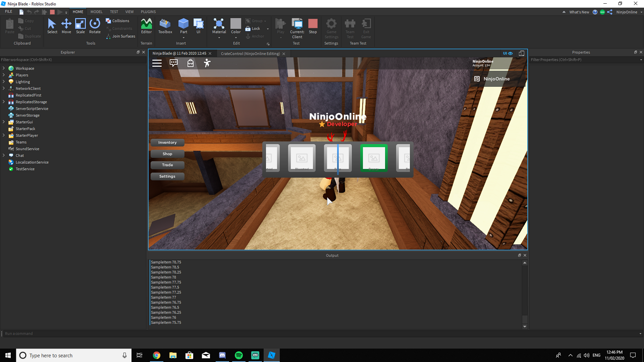
Task: Open Spotify from the taskbar
Action: pos(238,355)
